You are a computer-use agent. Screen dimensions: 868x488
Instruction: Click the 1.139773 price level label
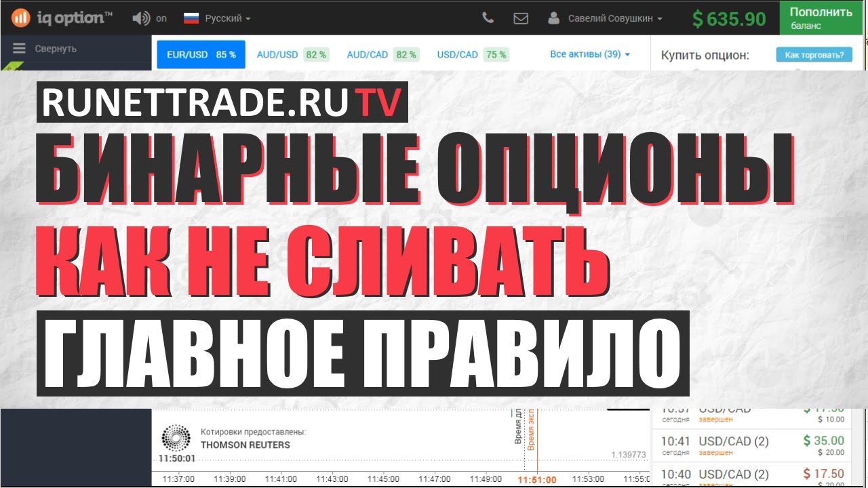pyautogui.click(x=629, y=455)
